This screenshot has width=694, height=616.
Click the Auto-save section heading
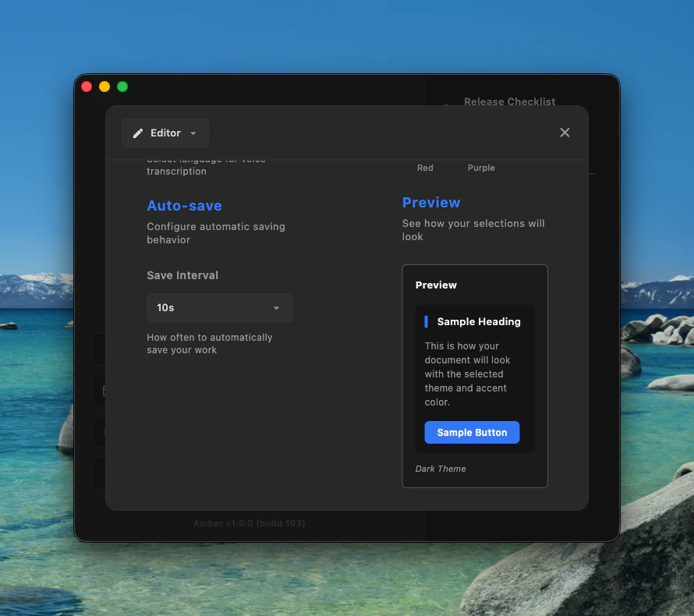coord(184,206)
